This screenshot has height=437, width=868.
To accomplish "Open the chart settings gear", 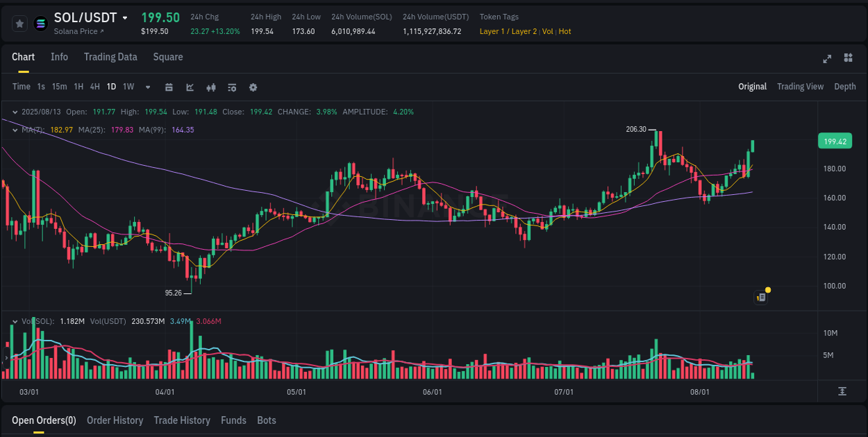I will [253, 87].
